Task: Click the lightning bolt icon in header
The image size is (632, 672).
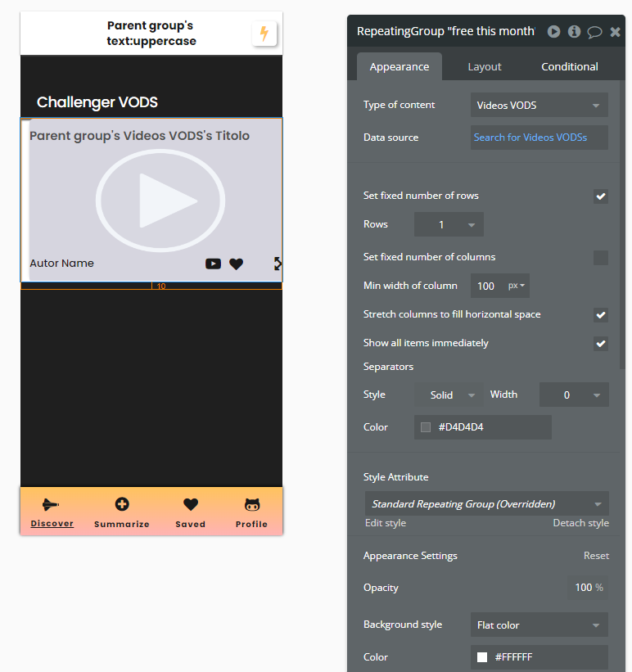Action: (264, 34)
